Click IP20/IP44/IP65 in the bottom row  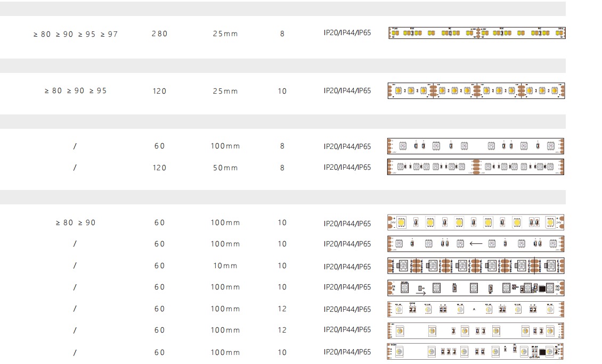[347, 352]
